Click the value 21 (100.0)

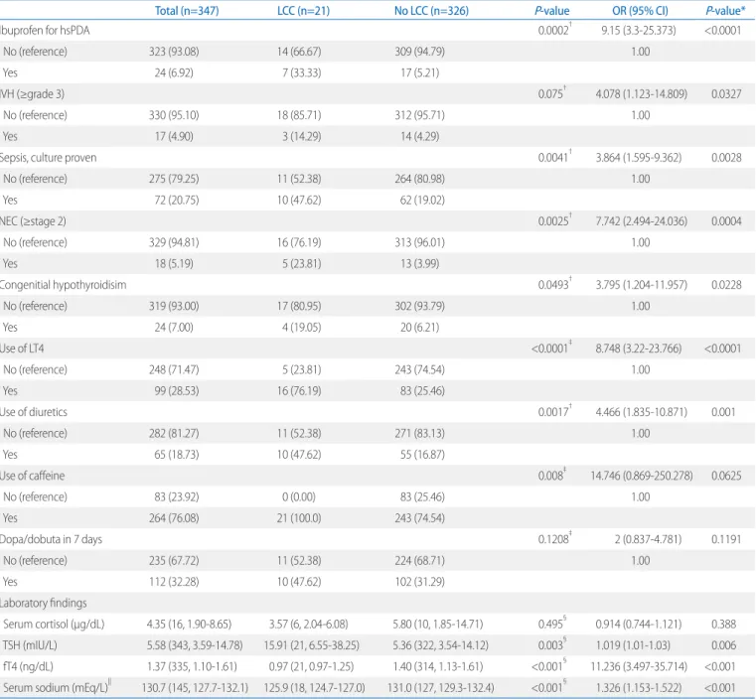pos(299,518)
